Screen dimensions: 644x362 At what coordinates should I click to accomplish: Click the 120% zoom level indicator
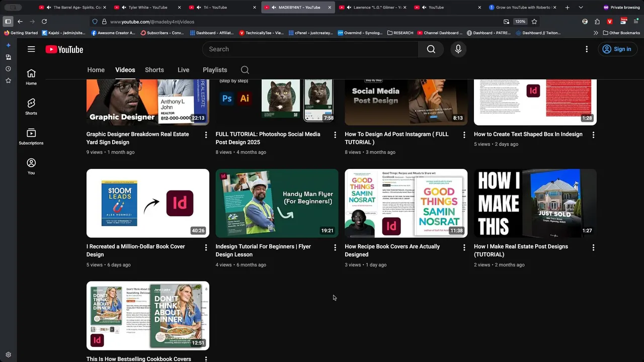click(x=520, y=22)
